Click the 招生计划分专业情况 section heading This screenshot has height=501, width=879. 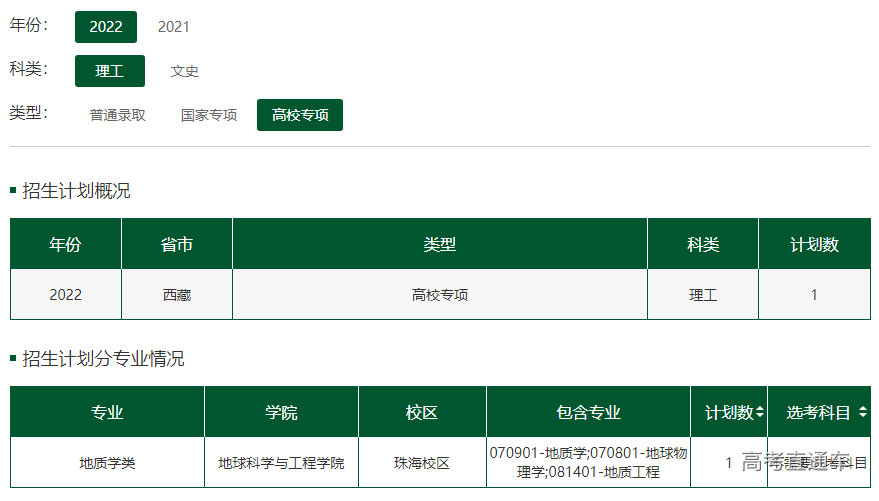103,358
